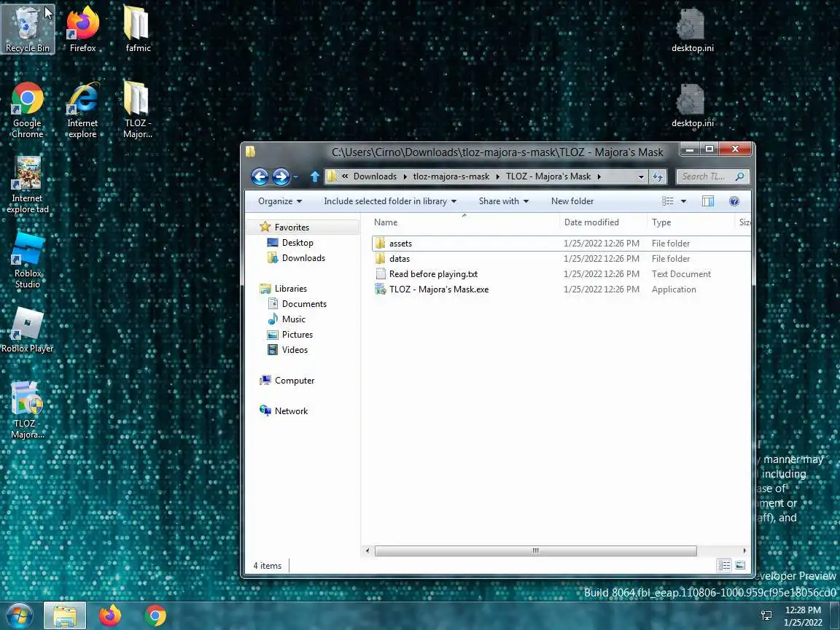Select the datas folder row
Viewport: 840px width, 630px height.
click(561, 258)
